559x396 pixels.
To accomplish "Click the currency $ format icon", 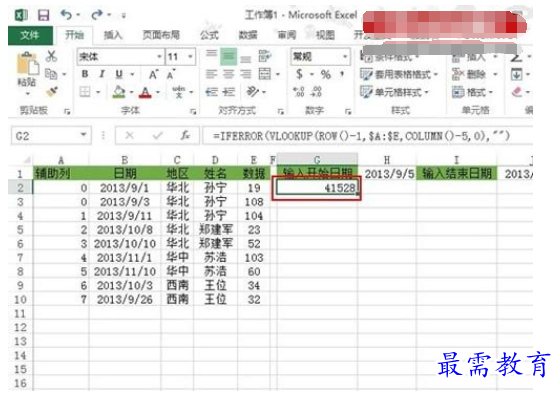I will (299, 74).
